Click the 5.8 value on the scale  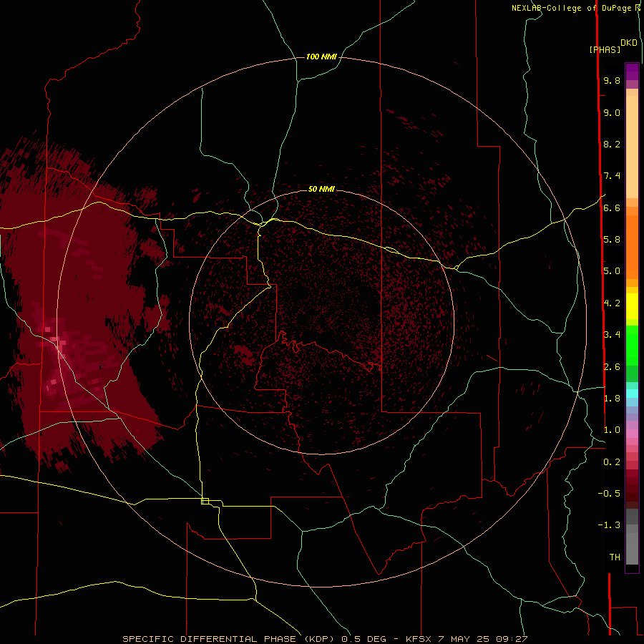coord(612,239)
